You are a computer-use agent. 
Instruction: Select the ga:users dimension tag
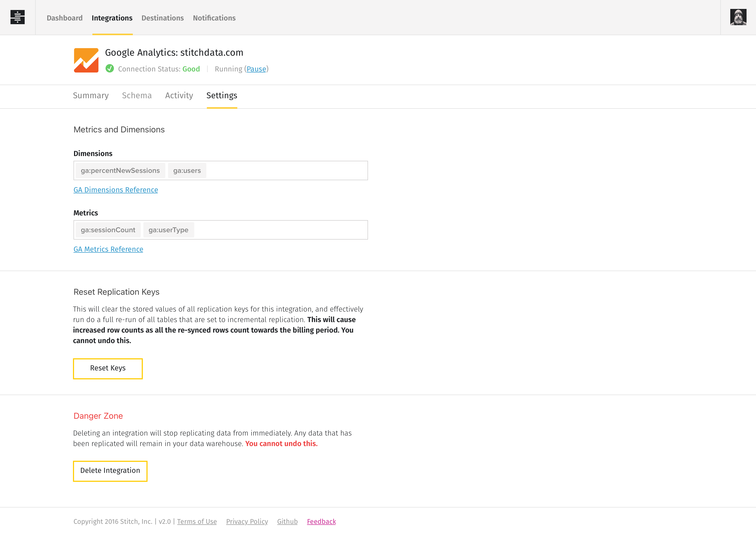click(187, 170)
